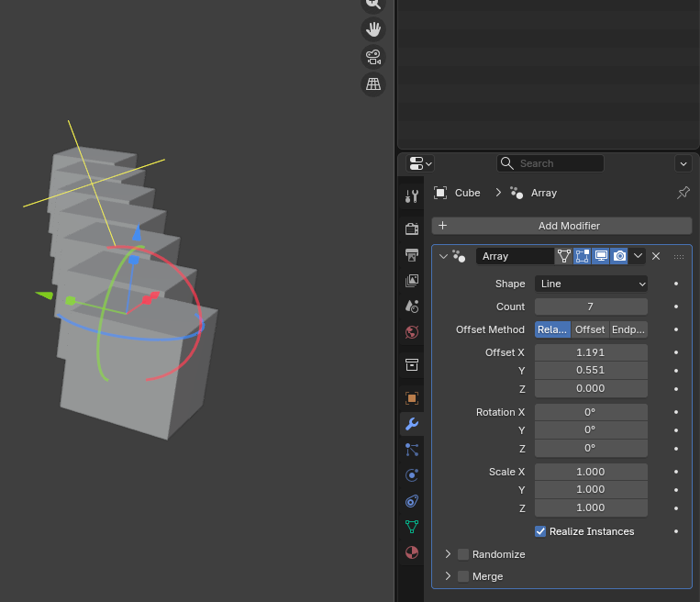Open the Collection properties tab
This screenshot has height=602, width=700.
[x=412, y=364]
